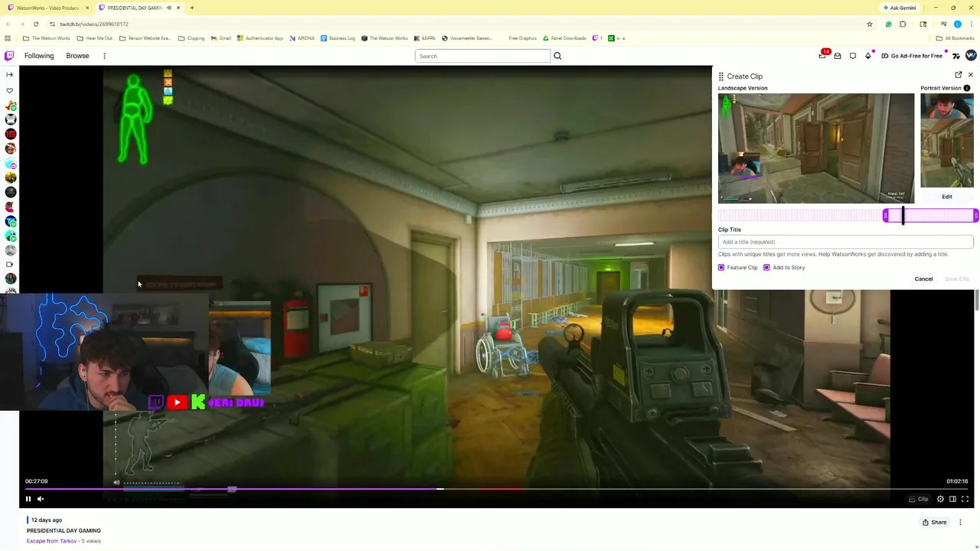Screen dimensions: 980x551
Task: Click the clip trim left handle
Action: pos(886,216)
